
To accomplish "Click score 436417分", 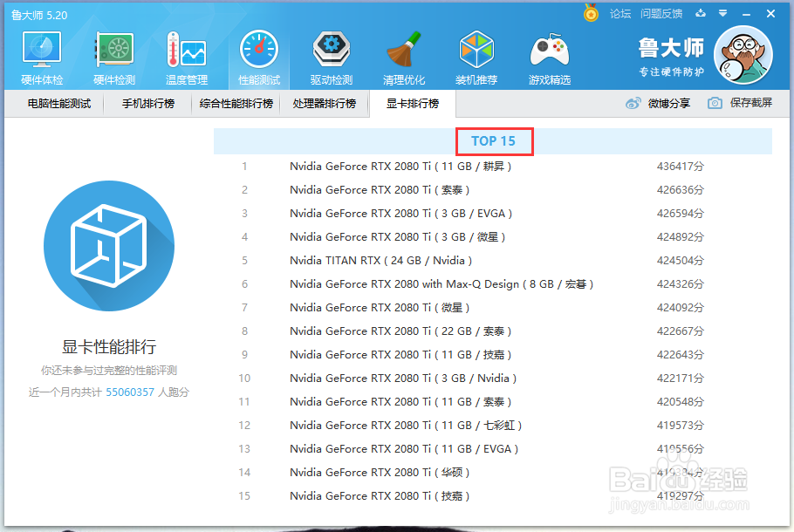I will (680, 167).
